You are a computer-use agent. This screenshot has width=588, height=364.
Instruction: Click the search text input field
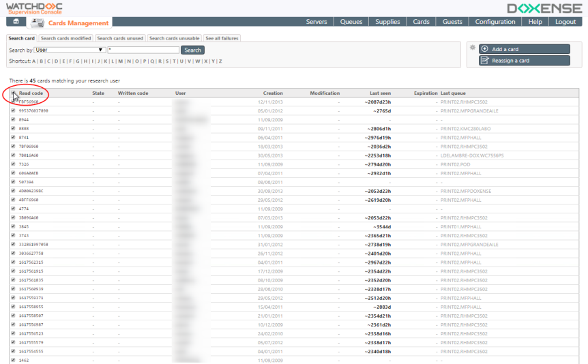pyautogui.click(x=143, y=50)
